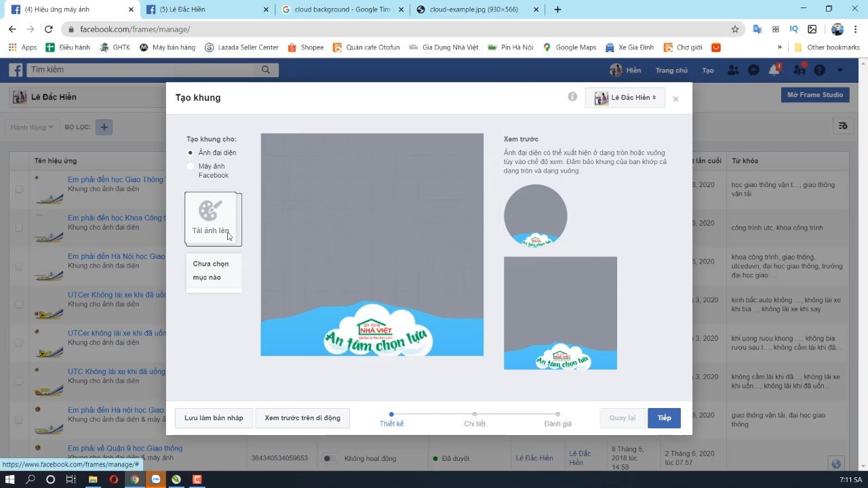The width and height of the screenshot is (868, 488).
Task: Open Em phải về Quận 9 effect link
Action: tap(125, 448)
